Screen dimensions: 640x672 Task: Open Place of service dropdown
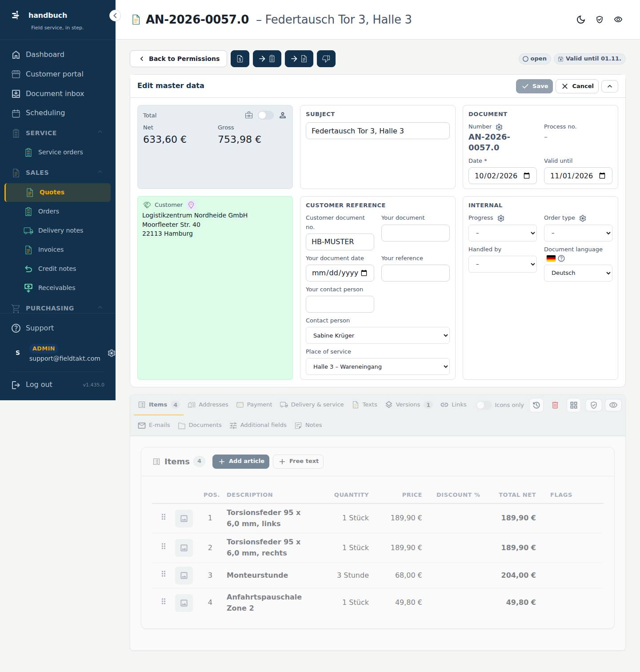click(378, 366)
